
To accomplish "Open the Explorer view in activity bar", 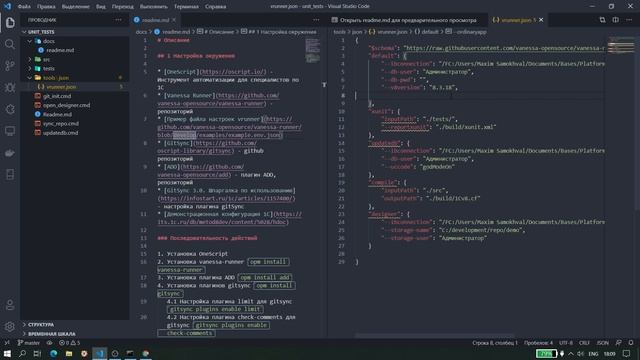I will pos(10,22).
